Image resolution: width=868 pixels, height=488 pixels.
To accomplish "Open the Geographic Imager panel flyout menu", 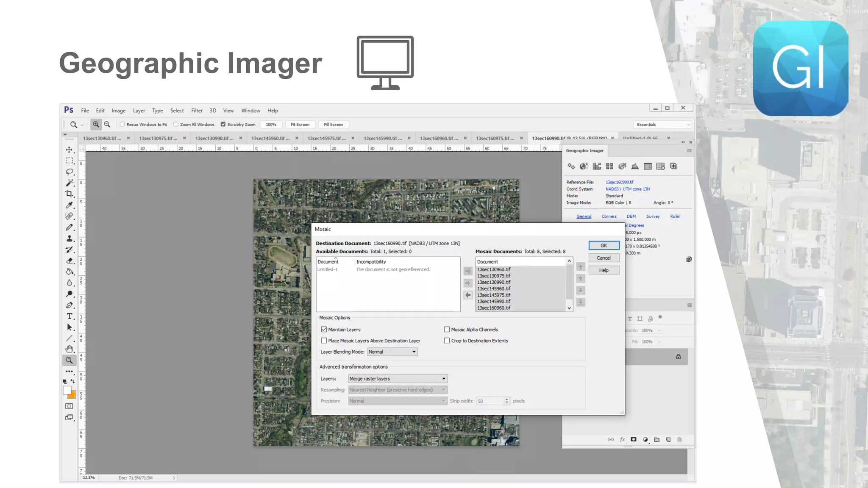I will tap(689, 151).
